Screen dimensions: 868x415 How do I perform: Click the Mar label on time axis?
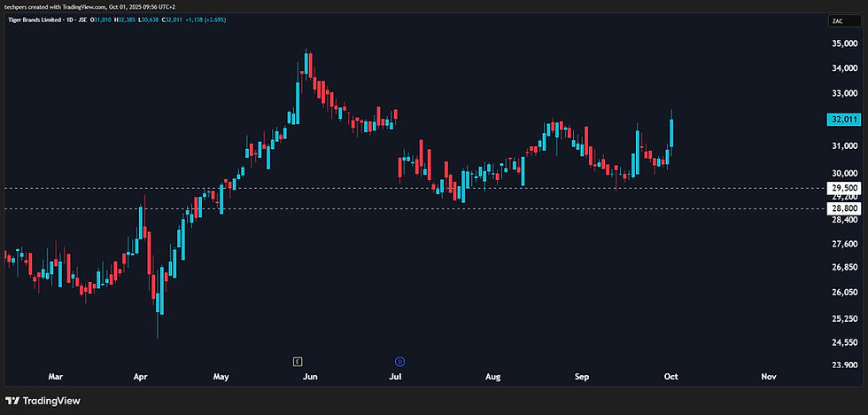tap(55, 377)
